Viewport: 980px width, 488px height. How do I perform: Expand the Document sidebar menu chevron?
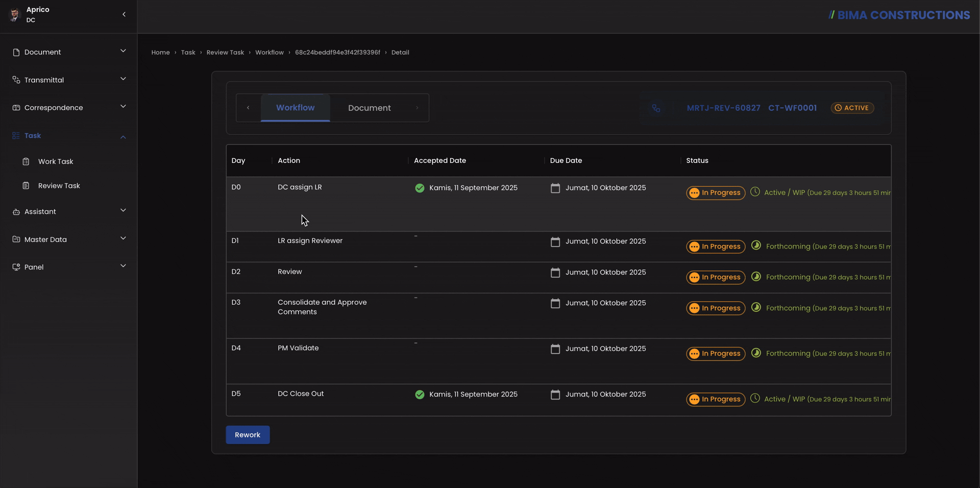coord(123,51)
